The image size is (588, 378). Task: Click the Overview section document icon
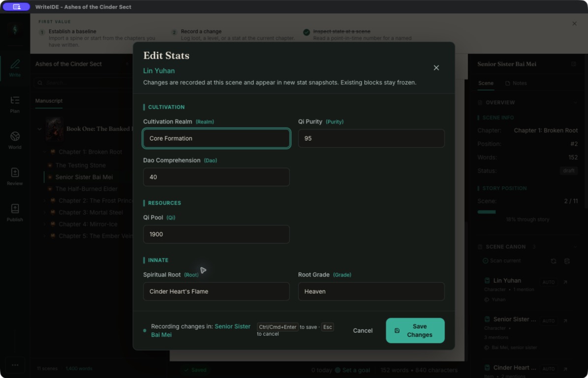point(480,102)
